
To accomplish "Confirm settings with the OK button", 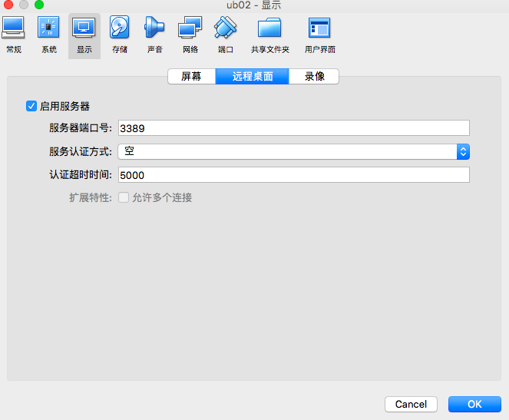I will pyautogui.click(x=474, y=404).
